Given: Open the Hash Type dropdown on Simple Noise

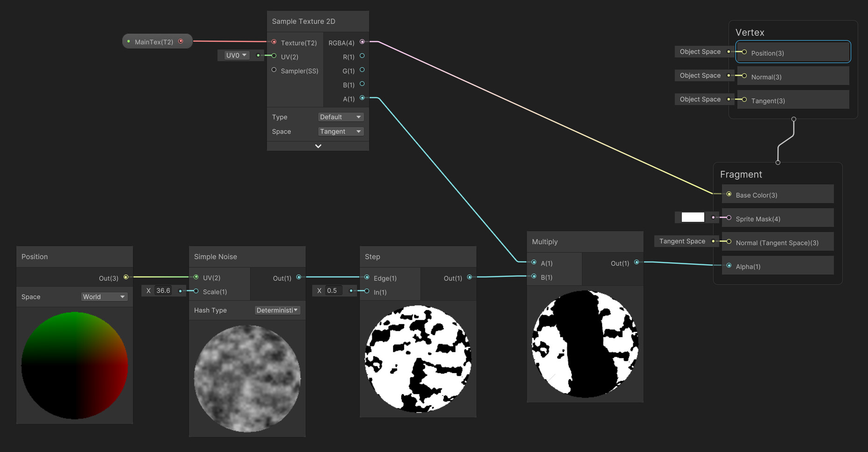Looking at the screenshot, I should tap(277, 310).
